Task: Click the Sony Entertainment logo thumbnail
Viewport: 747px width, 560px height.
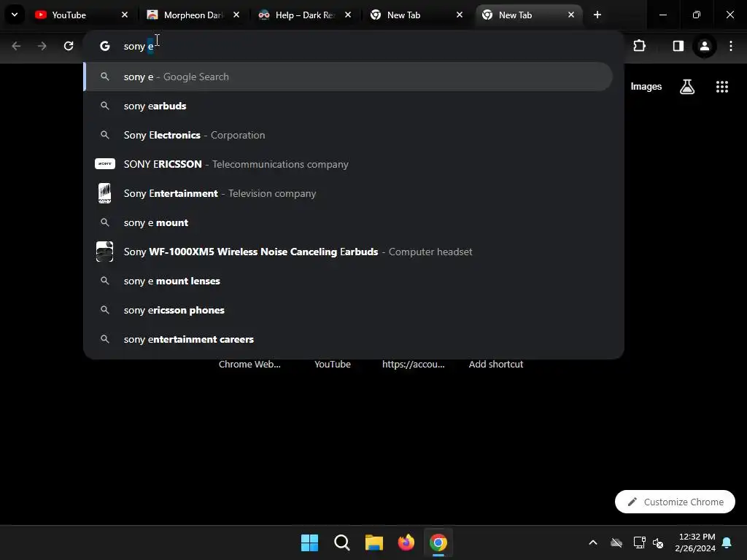Action: pyautogui.click(x=105, y=193)
